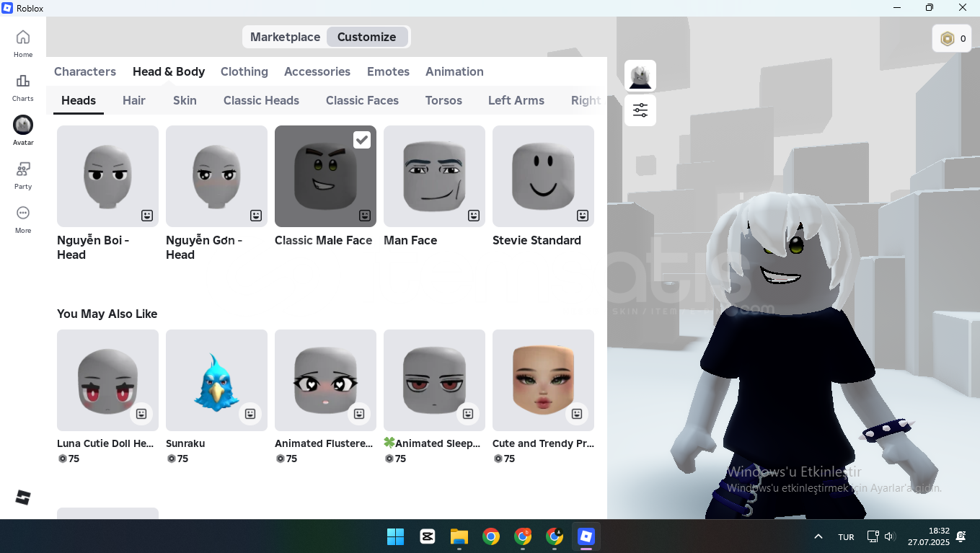
Task: View the Luna Cutie Doll head thumbnail
Action: pyautogui.click(x=107, y=380)
